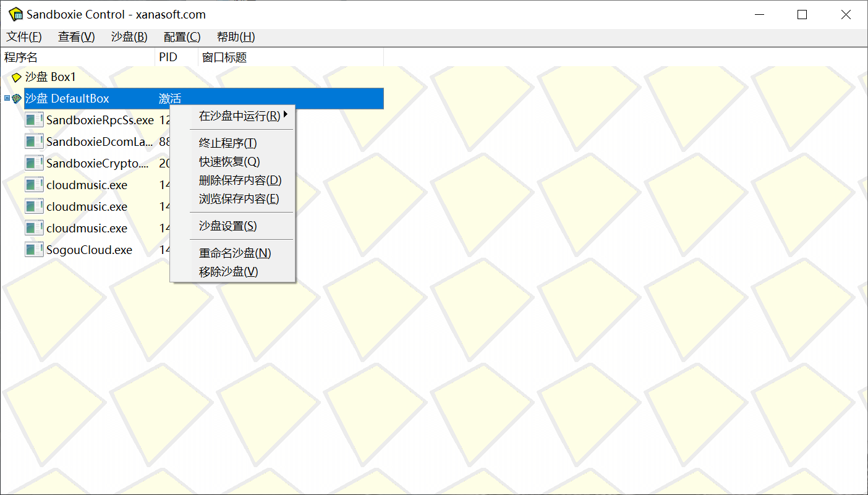Viewport: 868px width, 495px height.
Task: Select the 沙盘 Box1 tree row
Action: [x=51, y=77]
